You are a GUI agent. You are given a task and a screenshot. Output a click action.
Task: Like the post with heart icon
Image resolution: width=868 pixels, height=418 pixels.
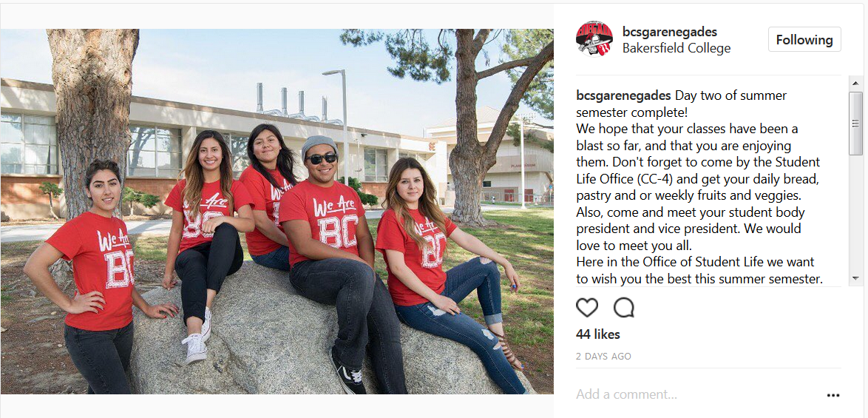[x=587, y=307]
